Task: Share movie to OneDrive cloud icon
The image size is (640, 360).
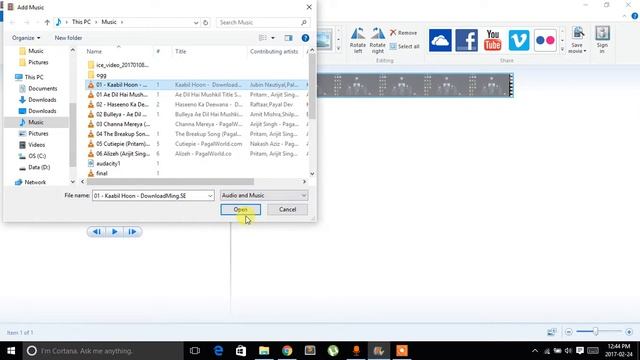Action: click(440, 40)
